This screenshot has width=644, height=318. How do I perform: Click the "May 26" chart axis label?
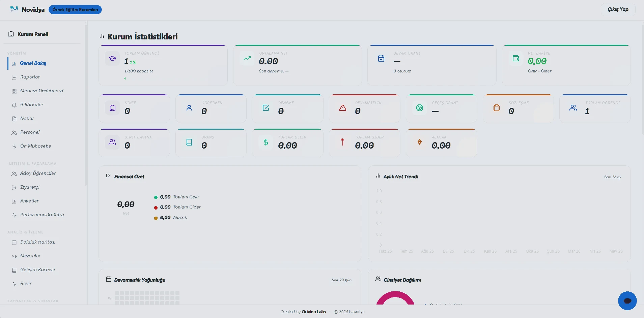tap(616, 251)
